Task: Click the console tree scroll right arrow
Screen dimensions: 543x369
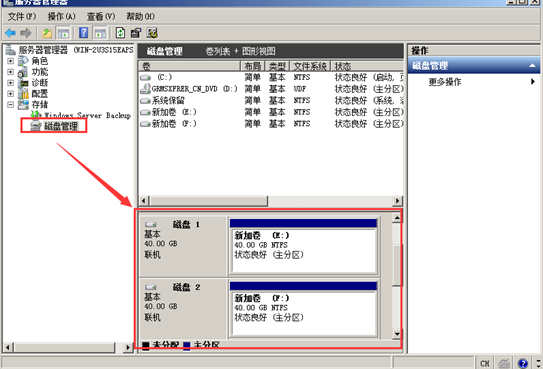Action: 128,347
